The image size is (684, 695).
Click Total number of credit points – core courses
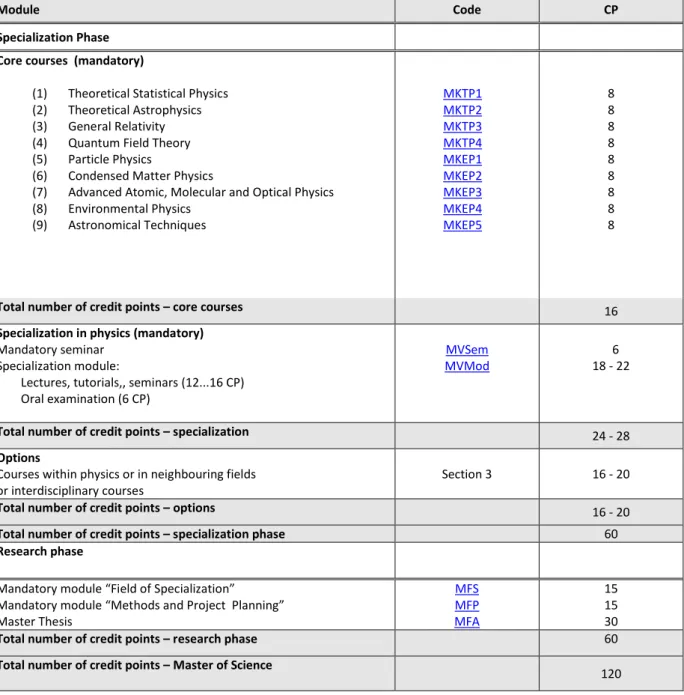pos(121,307)
